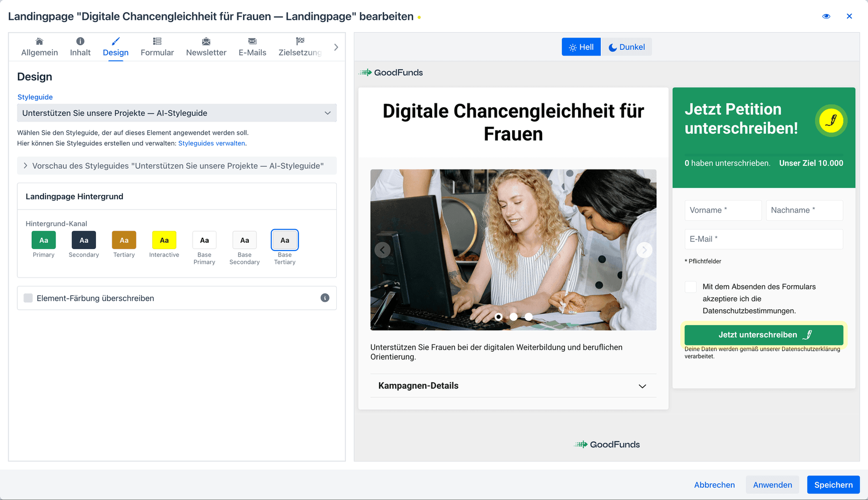Image resolution: width=868 pixels, height=500 pixels.
Task: Expand the Vorschau des Styleguides section
Action: [x=177, y=166]
